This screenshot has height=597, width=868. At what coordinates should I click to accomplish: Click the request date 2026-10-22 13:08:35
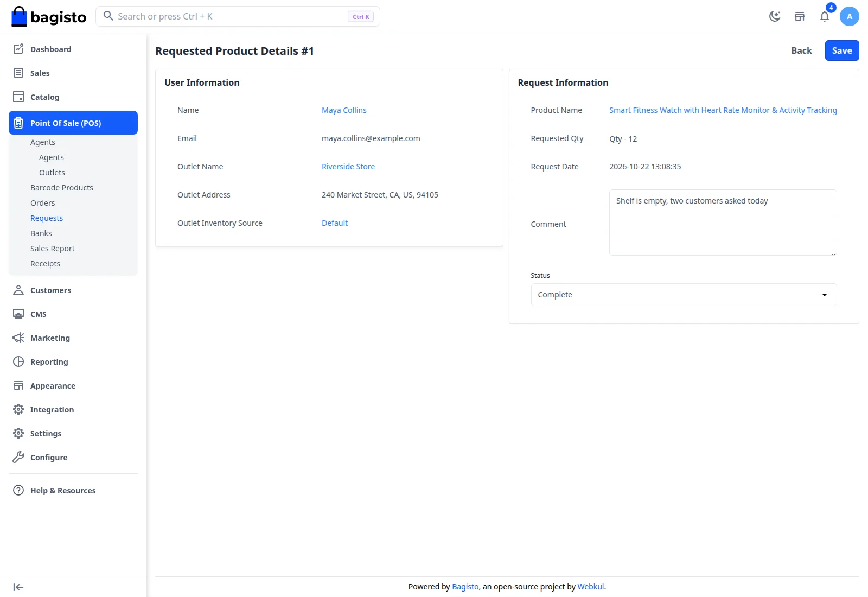pos(645,167)
